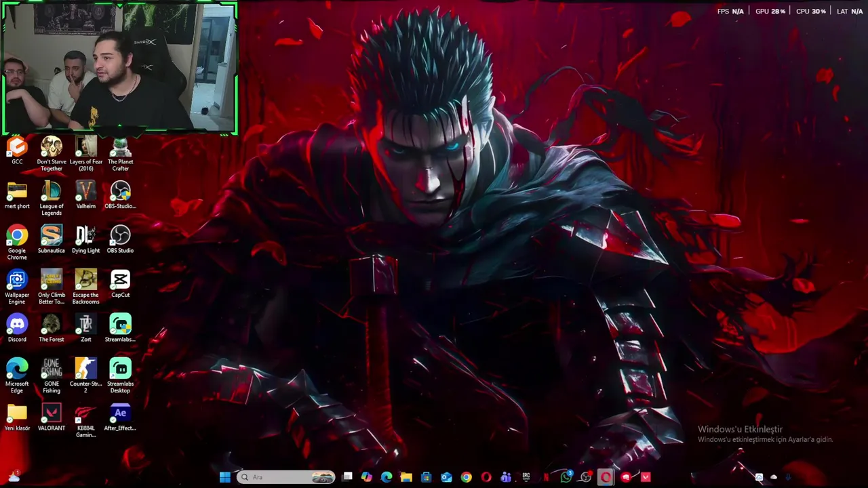Select After_Effects desktop shortcut
Screen dimensions: 868x488
pyautogui.click(x=120, y=418)
